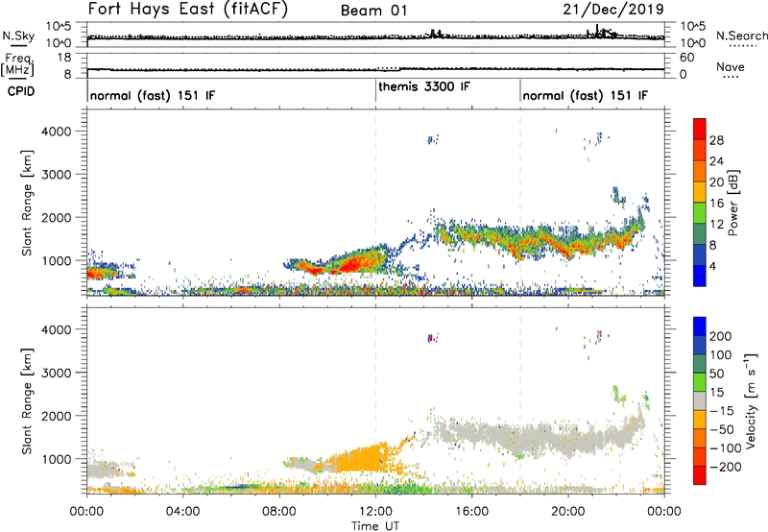Image resolution: width=768 pixels, height=532 pixels.
Task: Select the '04:00' time tick label
Action: (x=182, y=512)
